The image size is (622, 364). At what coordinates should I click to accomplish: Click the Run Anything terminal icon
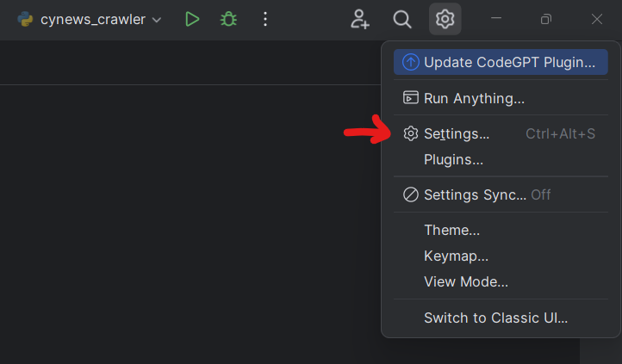411,98
